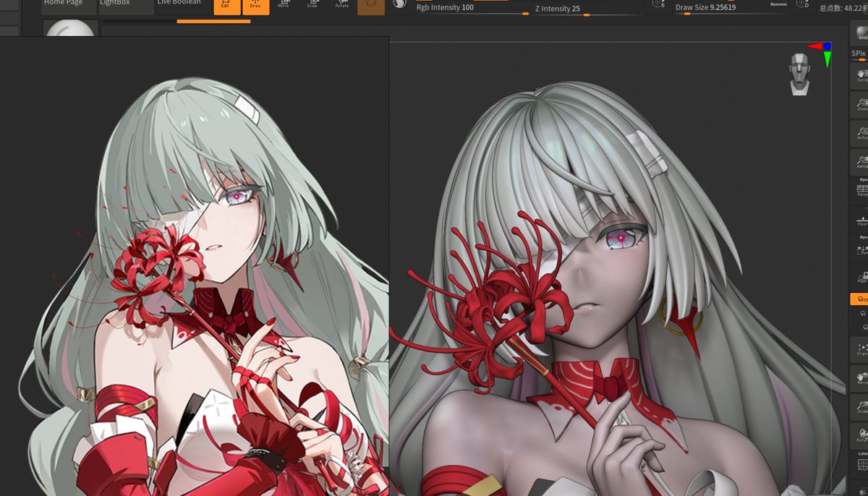The height and width of the screenshot is (496, 868).
Task: Enable Edit mode
Action: [x=226, y=5]
